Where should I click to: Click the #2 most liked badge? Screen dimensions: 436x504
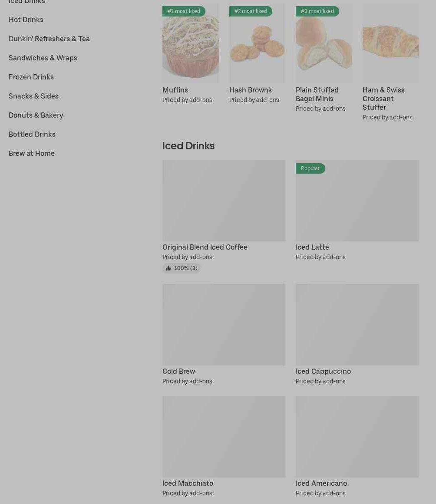(251, 11)
